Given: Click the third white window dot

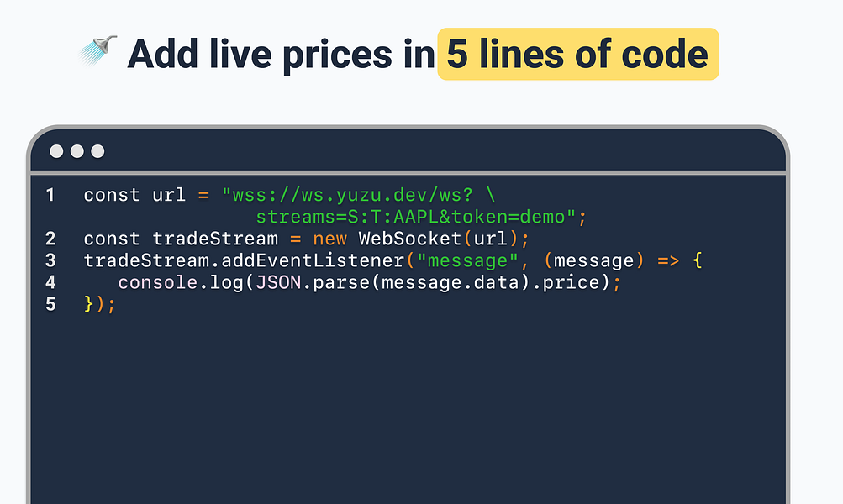Looking at the screenshot, I should pos(97,151).
